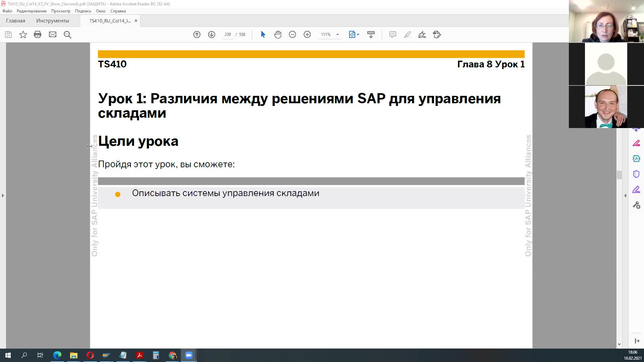The image size is (644, 362).
Task: Click the scrolling mode keyboard icon
Action: pos(371,35)
